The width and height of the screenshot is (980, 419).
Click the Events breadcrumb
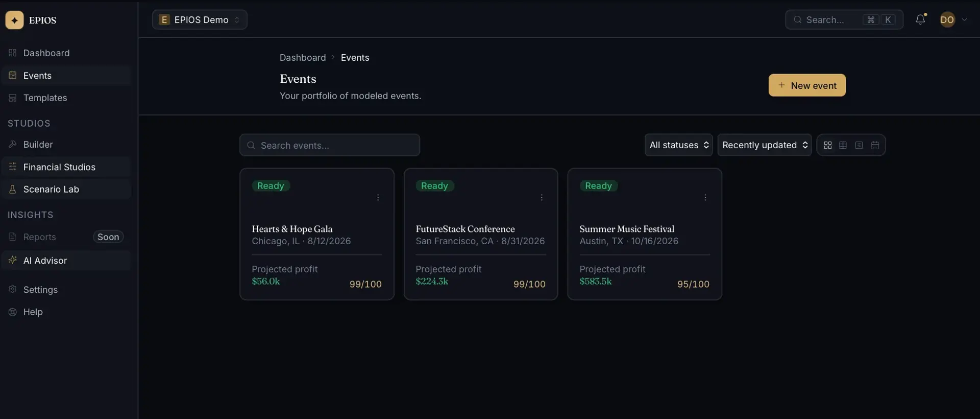[355, 57]
